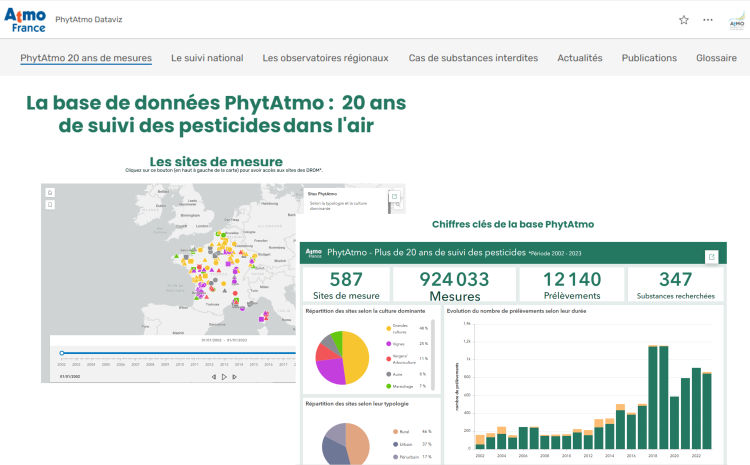This screenshot has width=750, height=465.
Task: Toggle the Périurbain legend swatch
Action: pyautogui.click(x=395, y=457)
